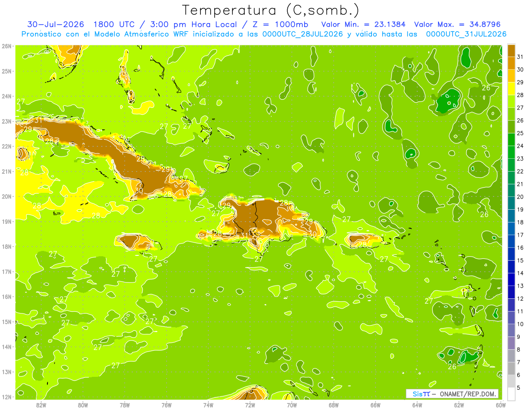532x411 pixels.
Task: Click the "68W" longitude axis label
Action: point(333,405)
